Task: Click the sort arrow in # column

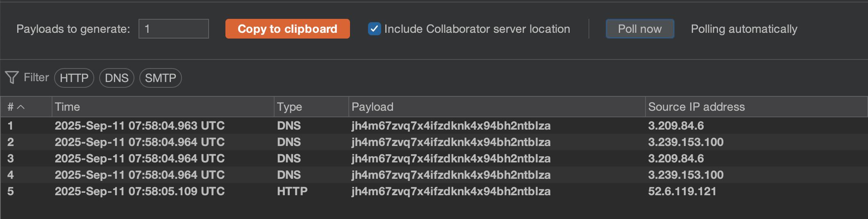Action: pyautogui.click(x=21, y=107)
